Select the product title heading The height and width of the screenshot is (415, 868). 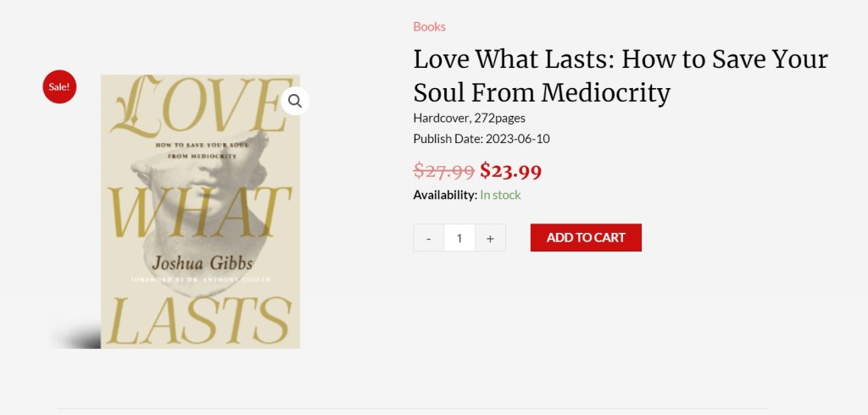(x=620, y=75)
